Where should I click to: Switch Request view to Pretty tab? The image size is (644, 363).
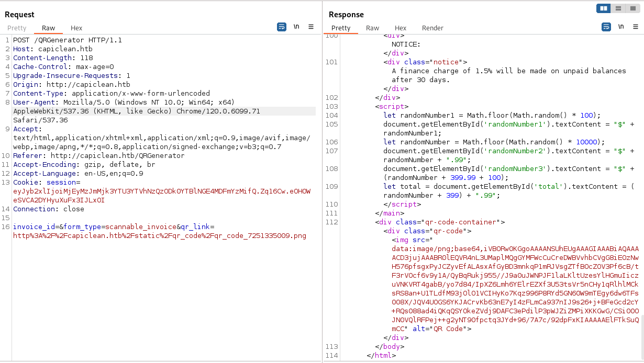click(17, 28)
